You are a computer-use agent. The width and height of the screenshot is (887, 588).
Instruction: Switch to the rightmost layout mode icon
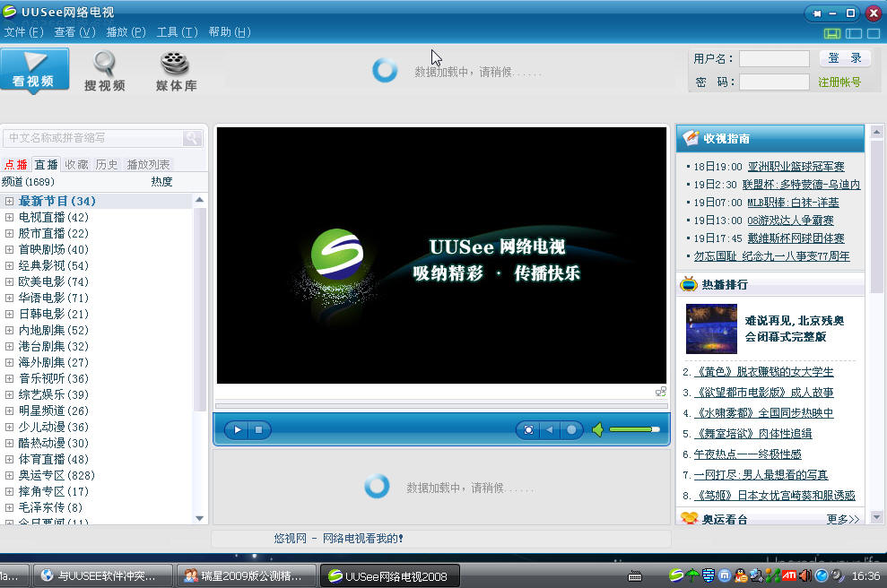point(874,33)
